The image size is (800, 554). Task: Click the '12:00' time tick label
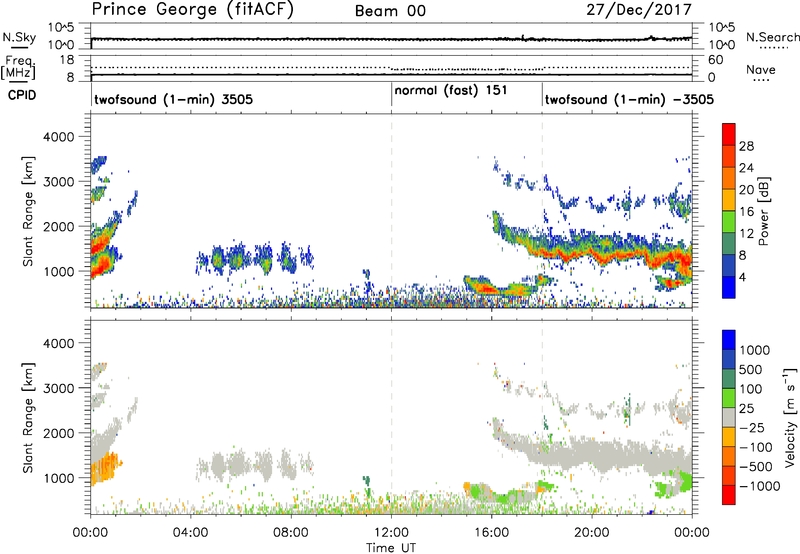click(391, 533)
